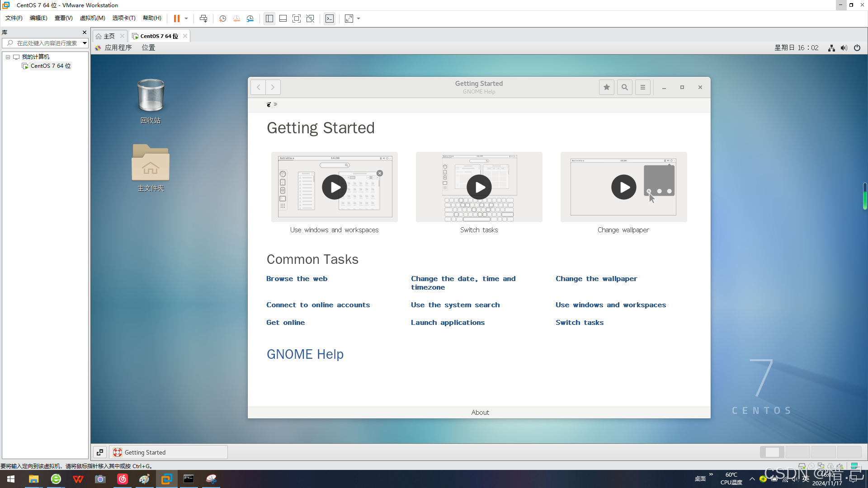This screenshot has height=488, width=868.
Task: Open the 回收站 trash desktop icon
Action: pyautogui.click(x=151, y=101)
